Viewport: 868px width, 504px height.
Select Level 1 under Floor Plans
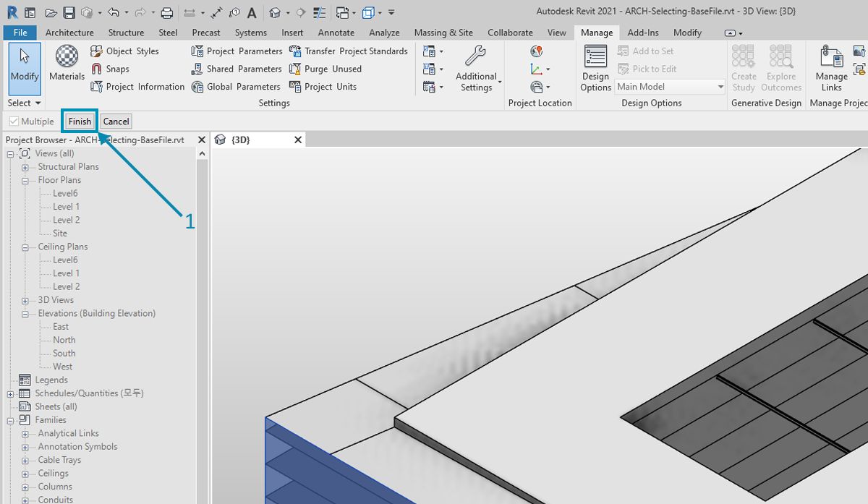(66, 207)
